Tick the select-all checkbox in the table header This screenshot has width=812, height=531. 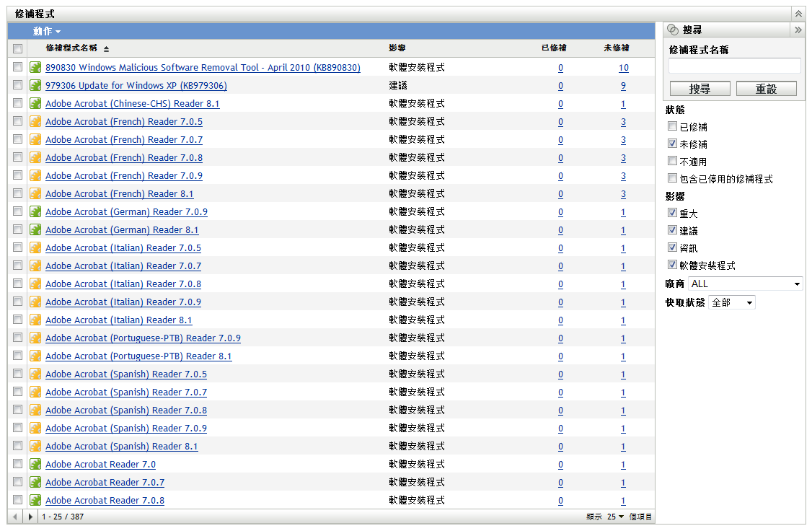tap(17, 48)
